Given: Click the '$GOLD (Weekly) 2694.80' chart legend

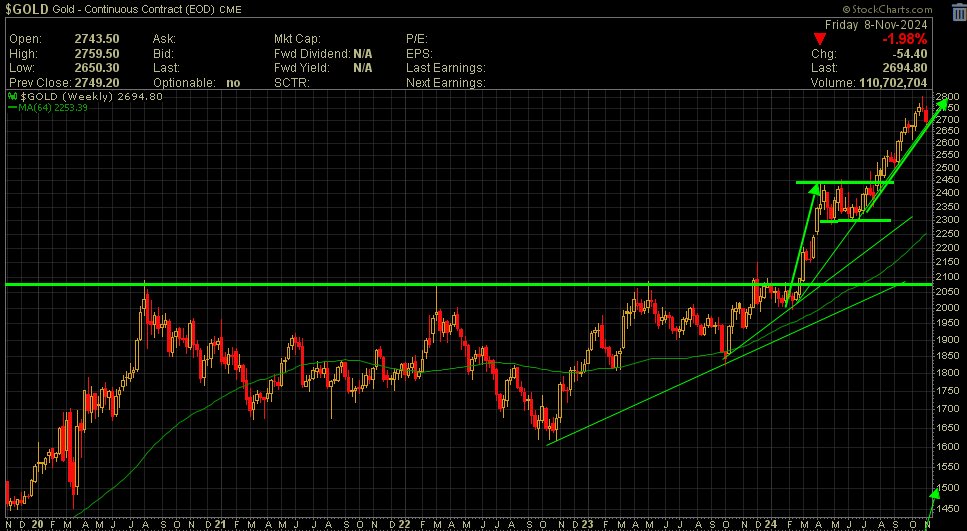Looking at the screenshot, I should point(91,97).
